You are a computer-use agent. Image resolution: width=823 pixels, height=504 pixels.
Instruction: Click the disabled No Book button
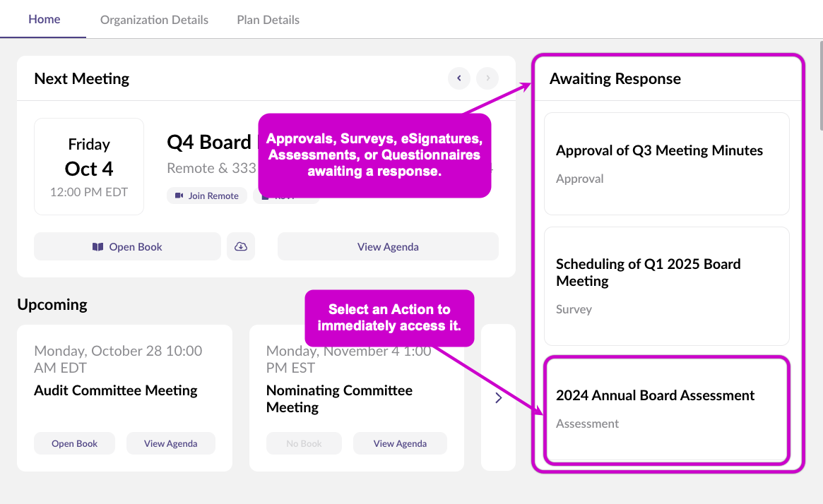click(x=304, y=443)
